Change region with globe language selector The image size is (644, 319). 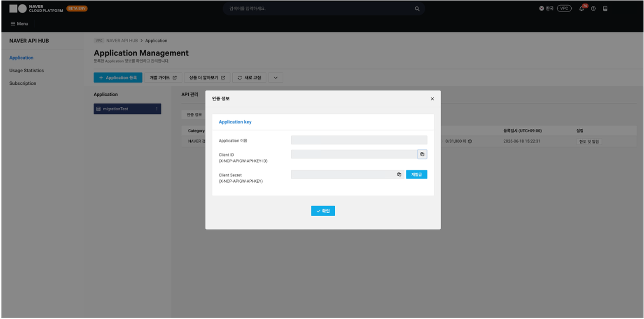click(x=546, y=8)
